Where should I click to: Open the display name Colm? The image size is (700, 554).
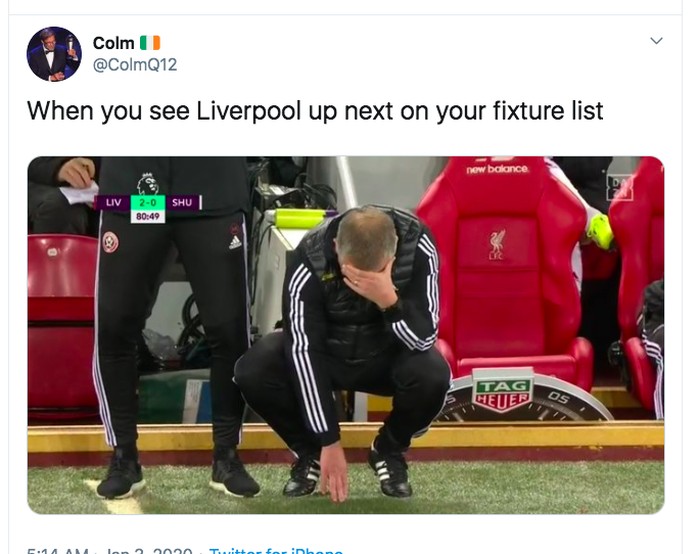tap(113, 43)
